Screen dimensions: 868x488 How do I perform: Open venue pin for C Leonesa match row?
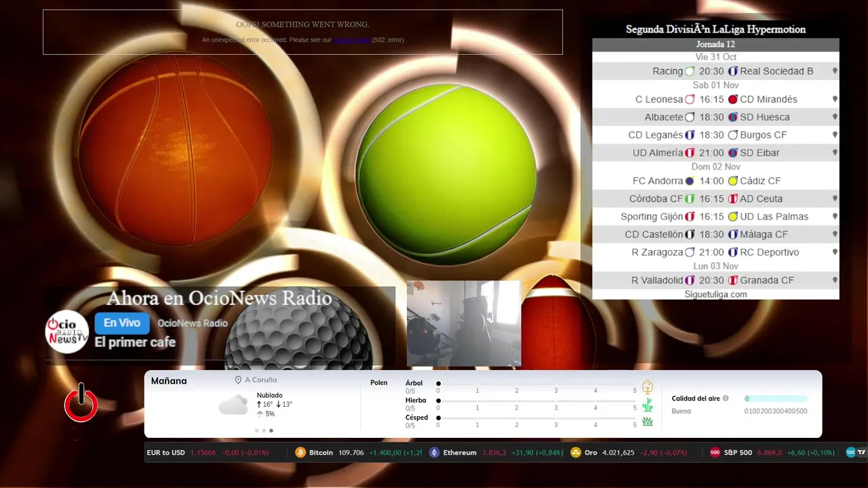[x=835, y=99]
